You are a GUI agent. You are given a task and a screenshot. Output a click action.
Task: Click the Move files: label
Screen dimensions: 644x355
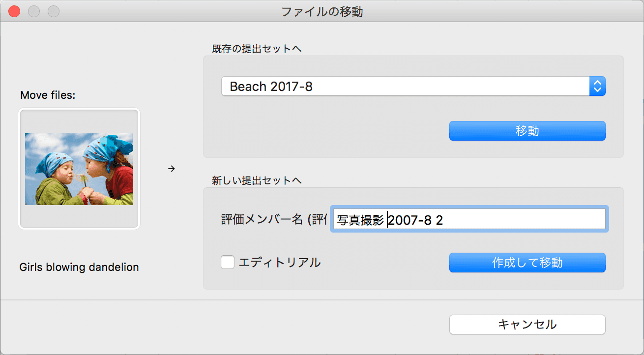pos(48,95)
